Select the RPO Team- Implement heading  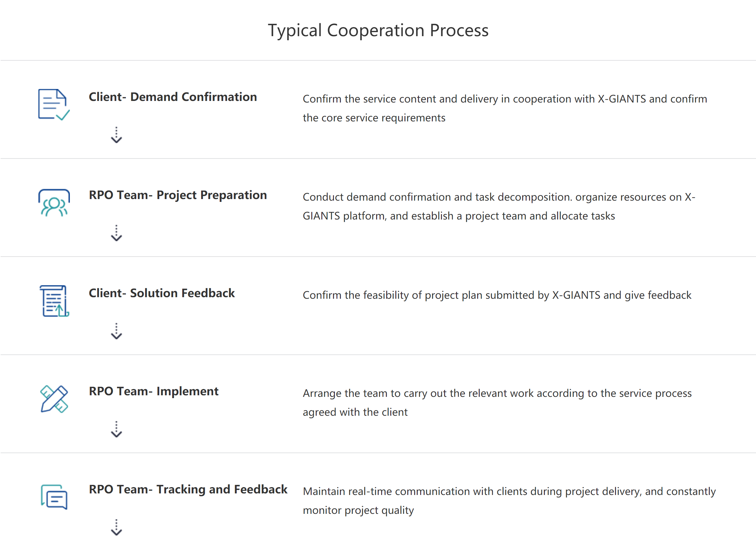(x=154, y=392)
